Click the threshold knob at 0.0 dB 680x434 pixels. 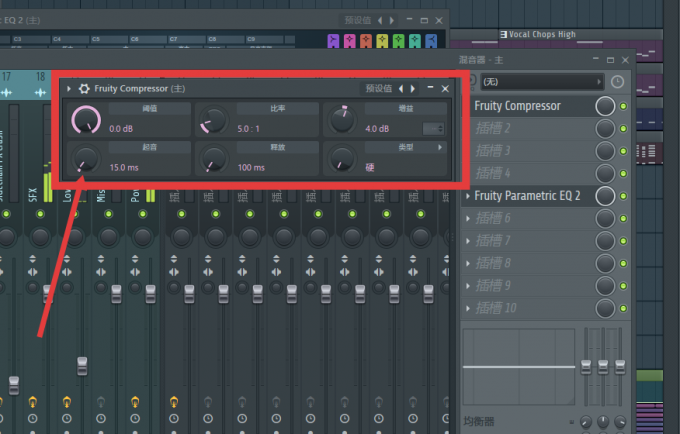click(86, 120)
